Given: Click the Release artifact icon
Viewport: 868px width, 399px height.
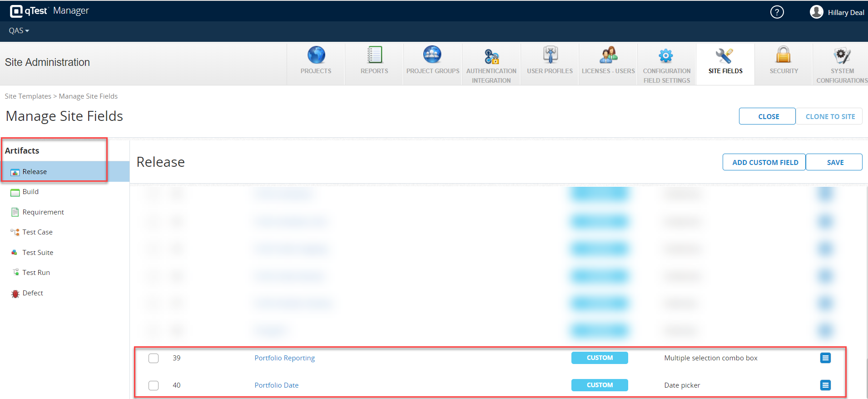Looking at the screenshot, I should (x=15, y=172).
